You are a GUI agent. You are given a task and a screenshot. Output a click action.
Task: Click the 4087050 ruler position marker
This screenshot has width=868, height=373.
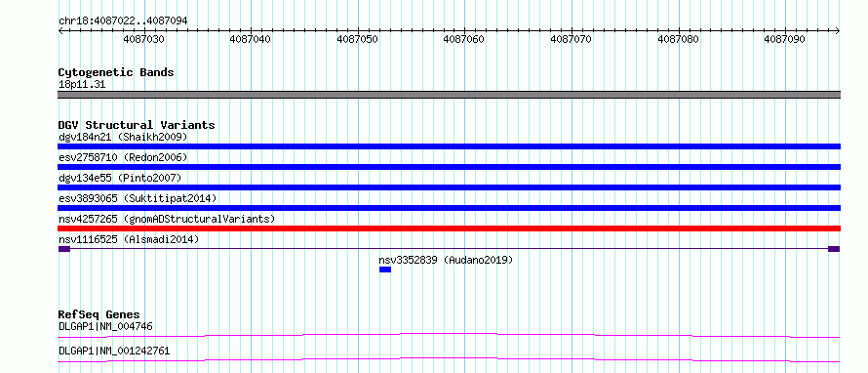tap(358, 39)
